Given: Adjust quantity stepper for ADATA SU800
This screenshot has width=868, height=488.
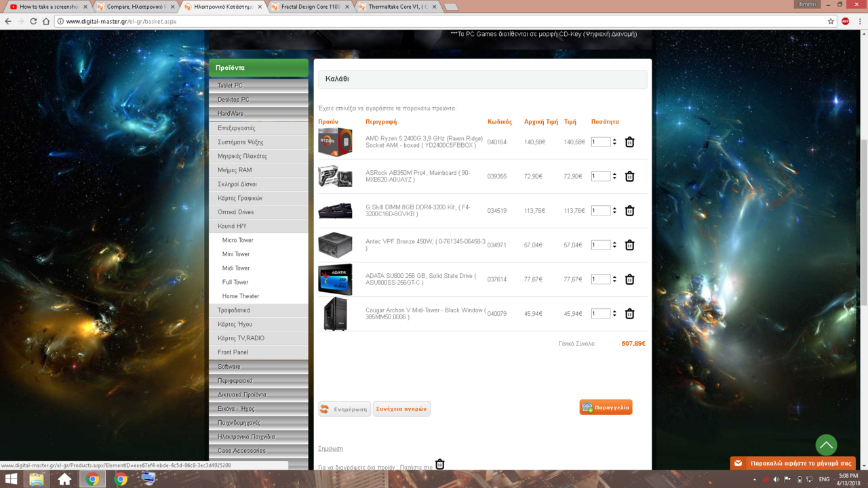Looking at the screenshot, I should [x=614, y=279].
